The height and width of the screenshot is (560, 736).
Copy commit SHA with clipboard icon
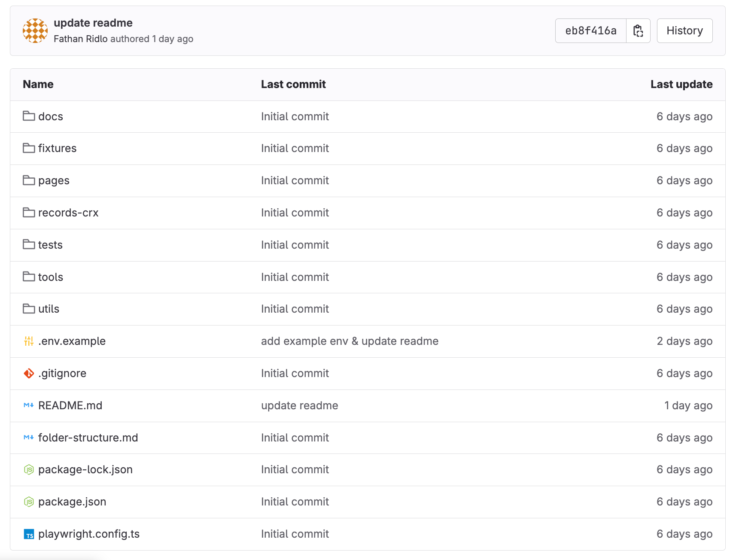pyautogui.click(x=638, y=31)
